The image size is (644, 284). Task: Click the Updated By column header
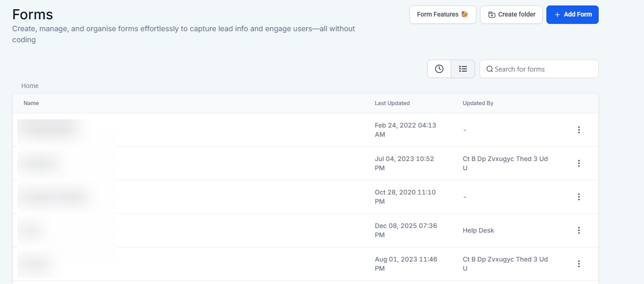478,103
